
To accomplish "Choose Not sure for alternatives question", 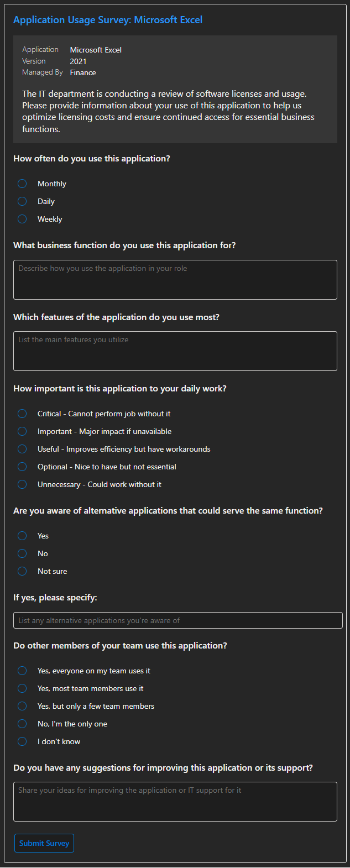I will [x=22, y=571].
